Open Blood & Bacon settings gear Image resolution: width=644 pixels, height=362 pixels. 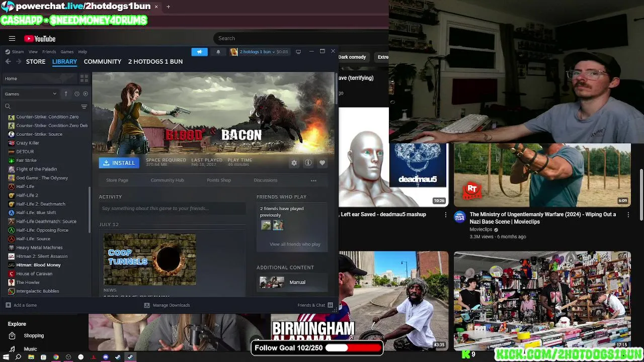[294, 163]
